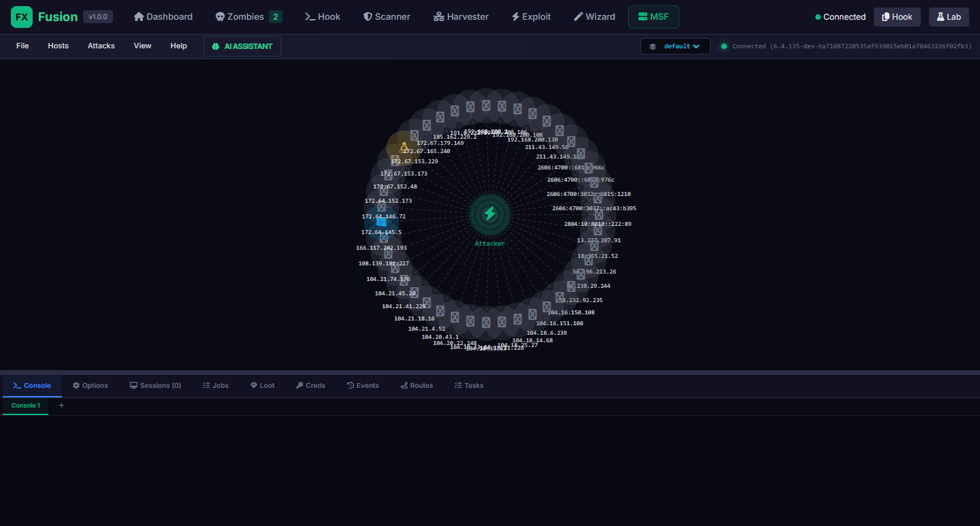Click the 172.67.152.48 host label
Image resolution: width=980 pixels, height=526 pixels.
tap(395, 187)
